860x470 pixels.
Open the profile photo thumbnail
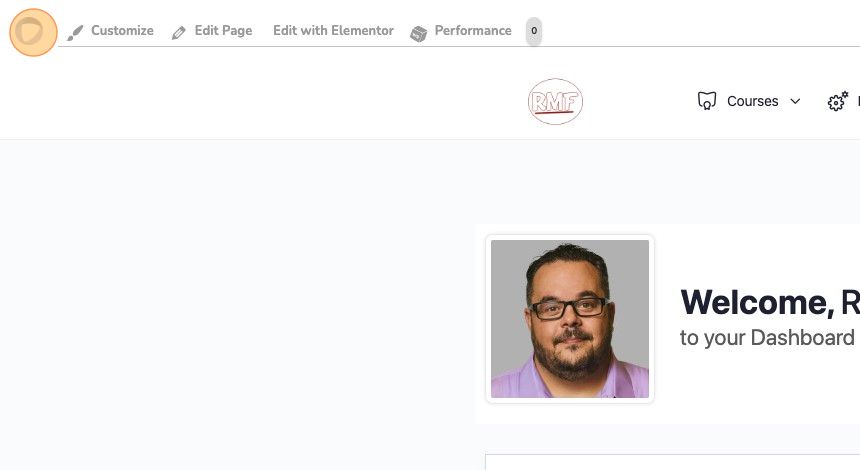(x=570, y=319)
